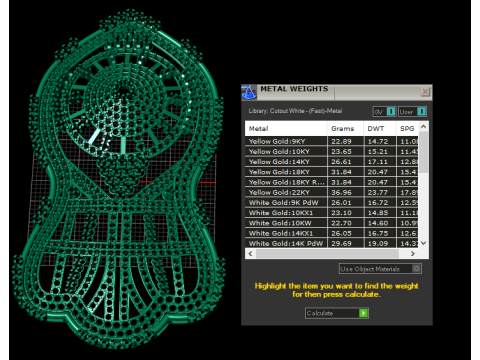This screenshot has width=480, height=360.
Task: Click the 36.96 grams value
Action: (x=341, y=192)
